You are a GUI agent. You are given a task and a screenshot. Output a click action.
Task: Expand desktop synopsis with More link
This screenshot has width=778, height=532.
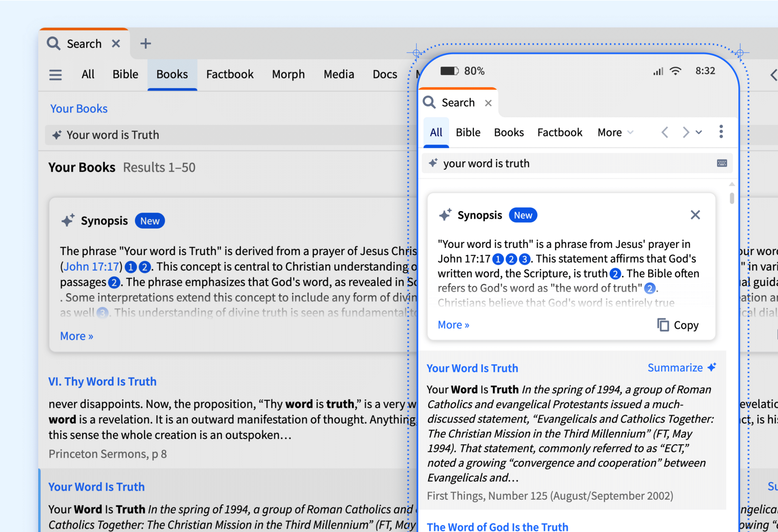click(77, 336)
